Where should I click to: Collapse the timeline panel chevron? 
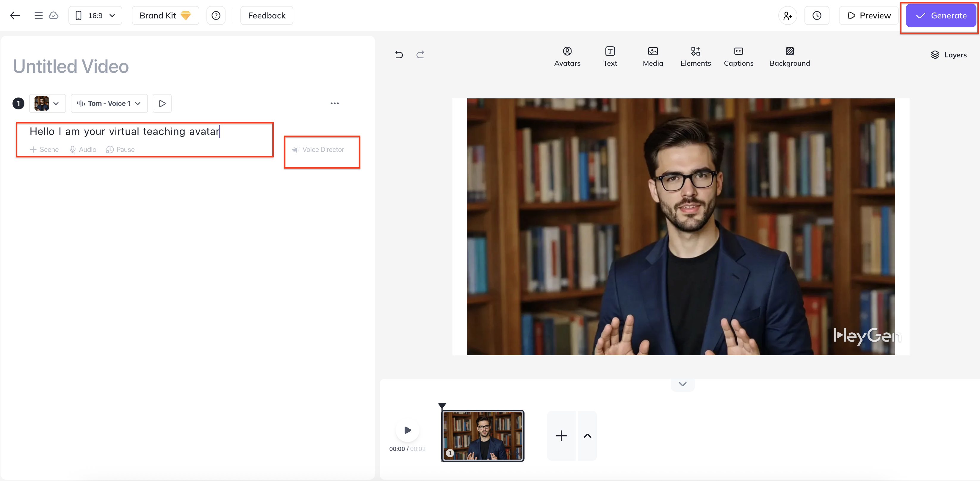click(682, 384)
